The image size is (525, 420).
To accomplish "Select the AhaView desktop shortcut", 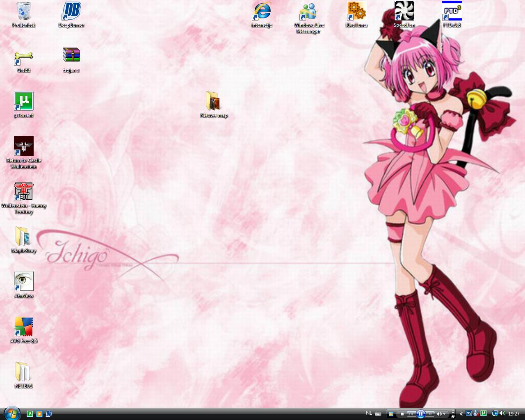I will click(x=24, y=285).
